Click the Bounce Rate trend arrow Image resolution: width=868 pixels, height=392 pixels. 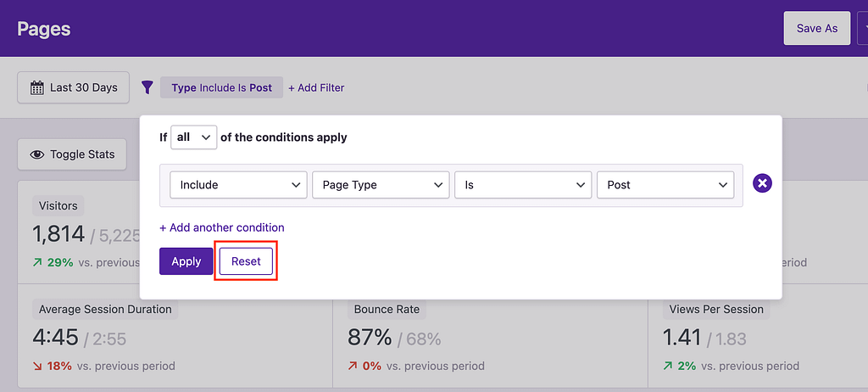coord(353,367)
